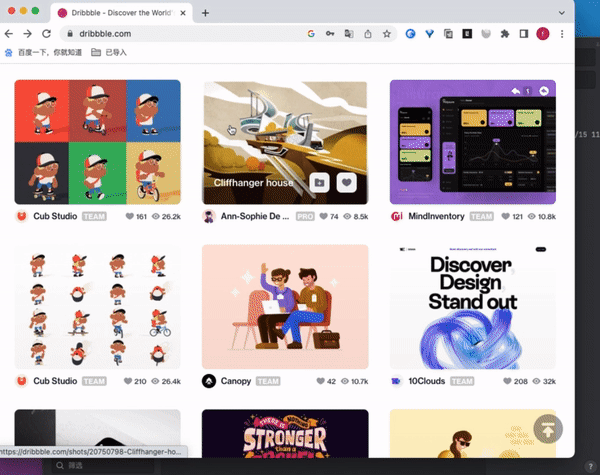This screenshot has height=475, width=600.
Task: Toggle the browser side panel
Action: pos(524,34)
